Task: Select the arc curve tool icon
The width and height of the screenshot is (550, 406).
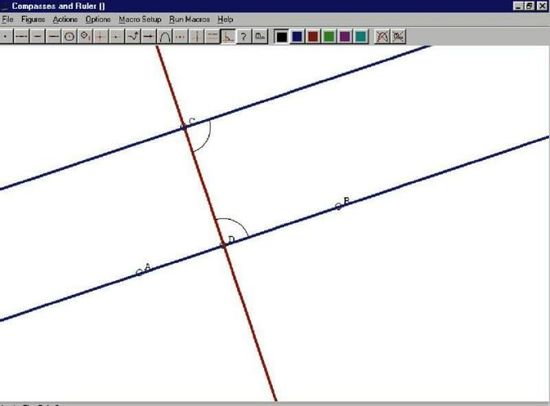Action: (x=165, y=36)
